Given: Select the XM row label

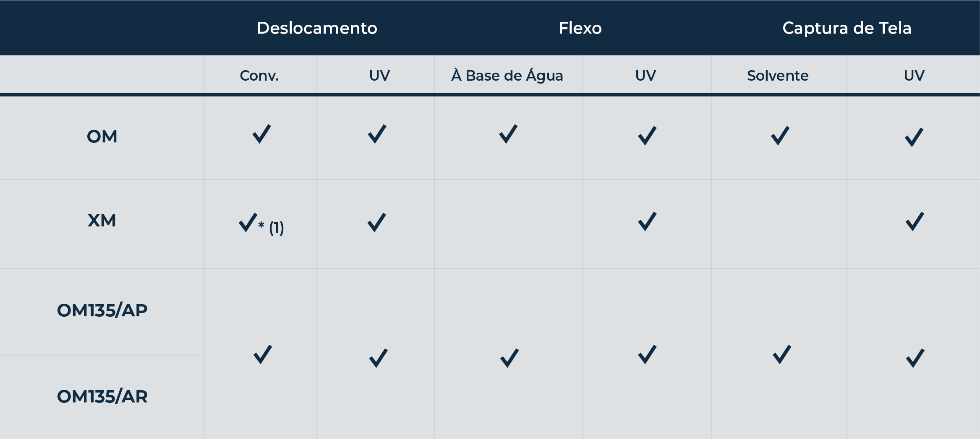Looking at the screenshot, I should coord(102,221).
